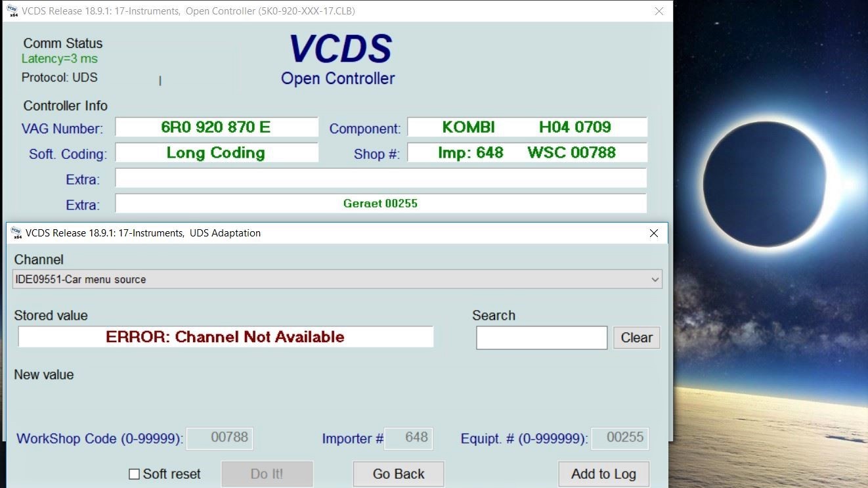Screen dimensions: 868x488
Task: Expand the Channel dropdown list
Action: (x=655, y=279)
